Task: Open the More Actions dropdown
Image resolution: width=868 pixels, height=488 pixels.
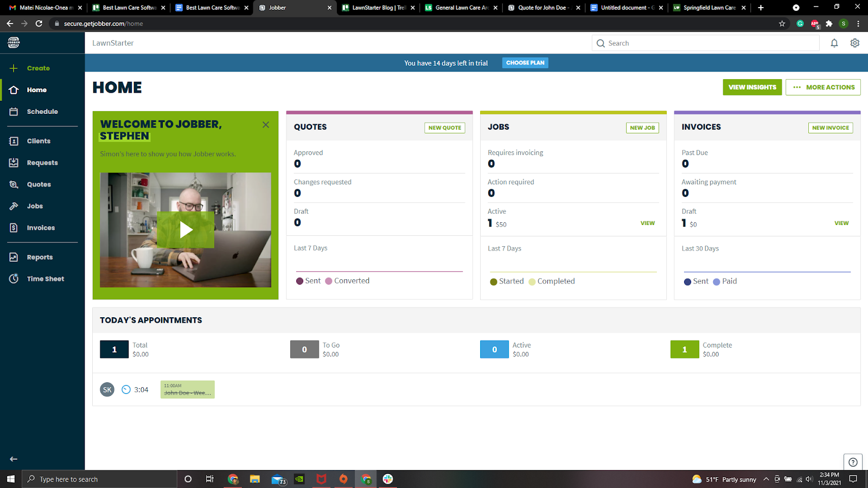Action: (823, 87)
